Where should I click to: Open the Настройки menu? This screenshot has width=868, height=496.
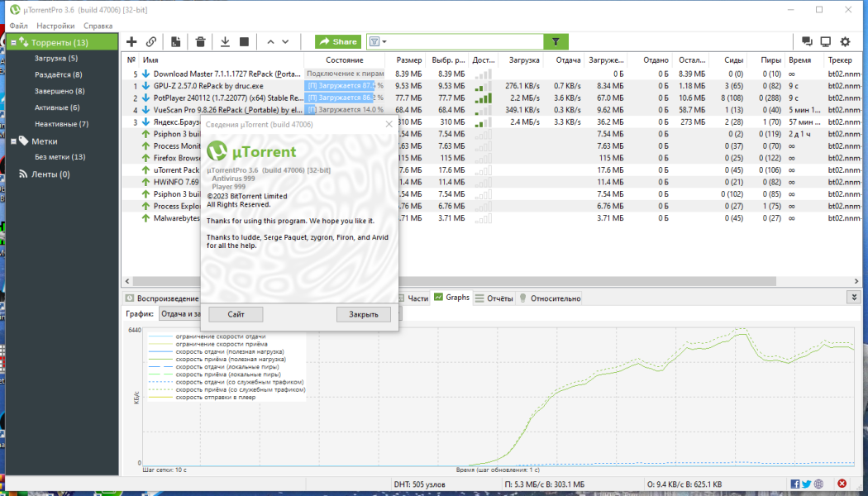[55, 26]
